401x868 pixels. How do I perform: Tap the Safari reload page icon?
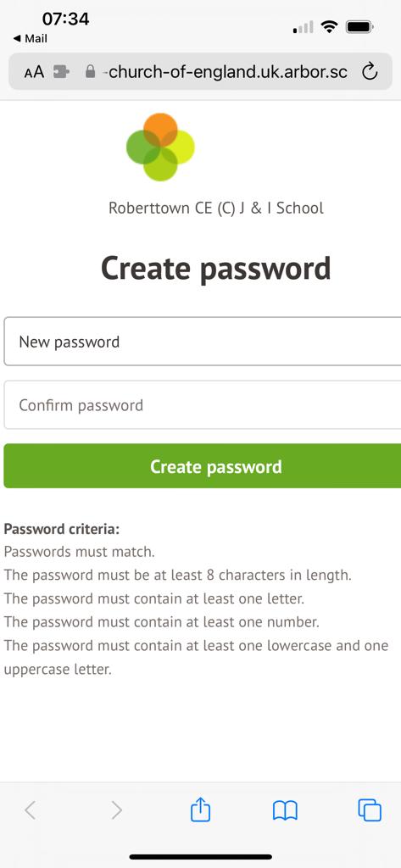(370, 71)
